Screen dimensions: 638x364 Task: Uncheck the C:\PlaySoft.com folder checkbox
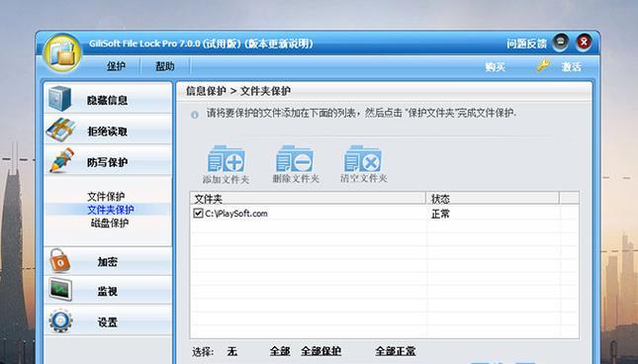point(198,213)
